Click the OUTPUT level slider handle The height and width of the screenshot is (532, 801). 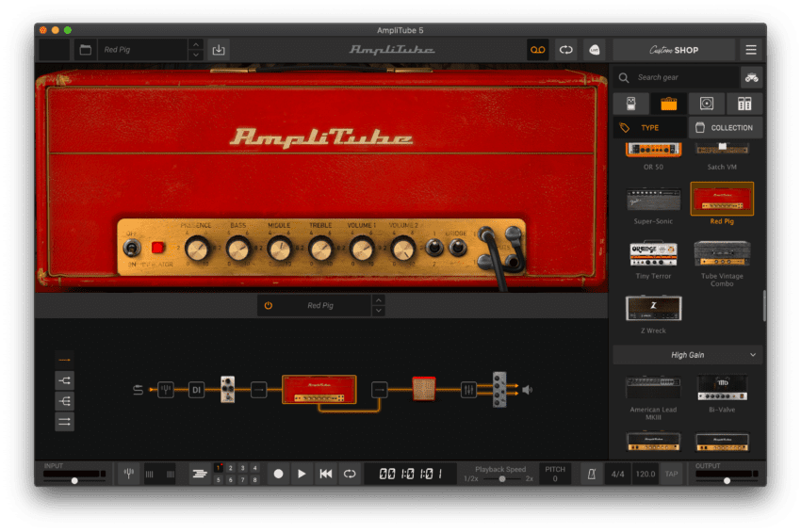coord(727,480)
